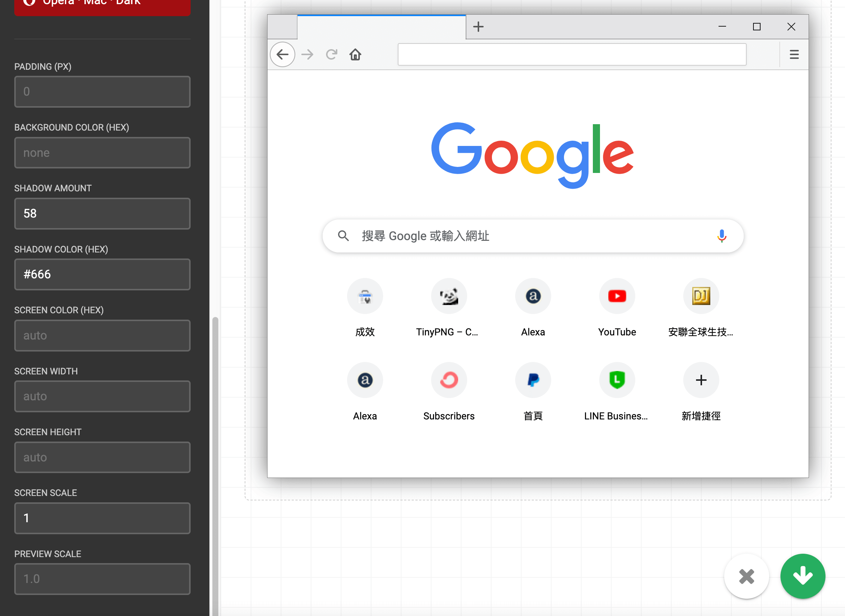Screen dimensions: 845x616
Task: Open the Alexa shortcut icon
Action: click(533, 296)
